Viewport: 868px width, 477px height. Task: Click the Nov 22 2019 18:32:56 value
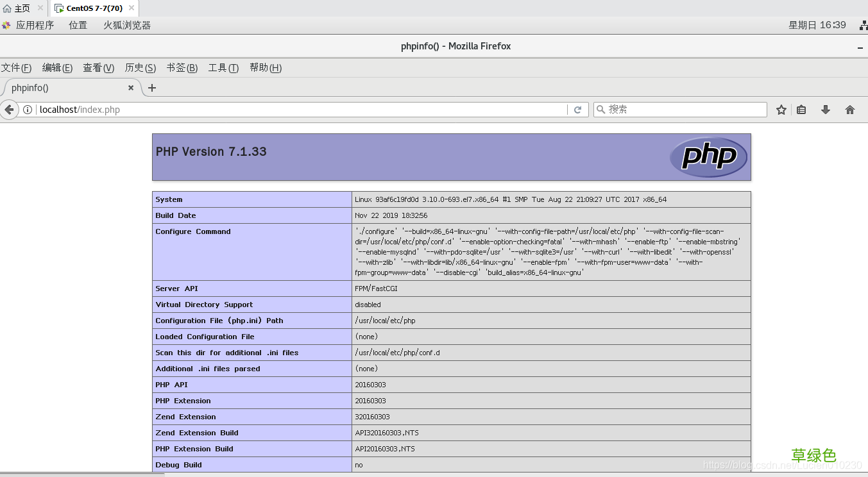391,215
